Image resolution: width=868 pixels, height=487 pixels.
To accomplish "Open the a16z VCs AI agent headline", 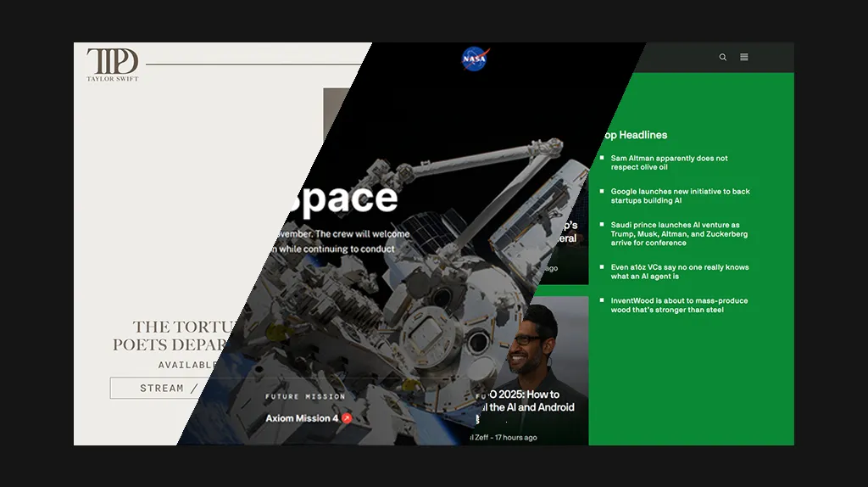I will 679,271.
